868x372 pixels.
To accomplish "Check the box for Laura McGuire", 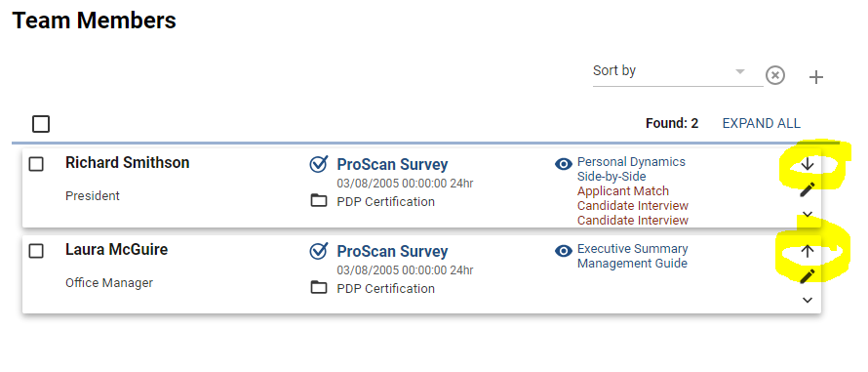I will tap(36, 251).
